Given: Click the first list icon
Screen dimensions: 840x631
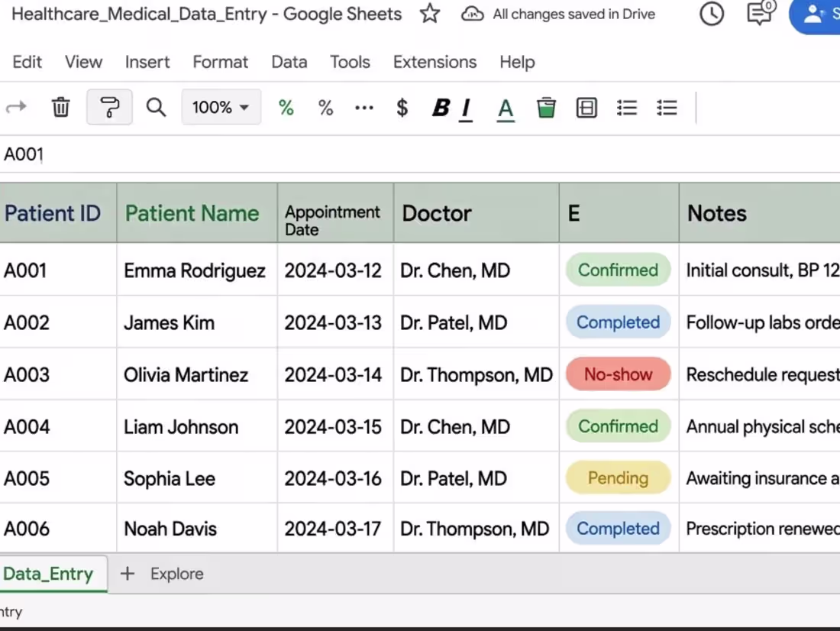Looking at the screenshot, I should pyautogui.click(x=627, y=108).
